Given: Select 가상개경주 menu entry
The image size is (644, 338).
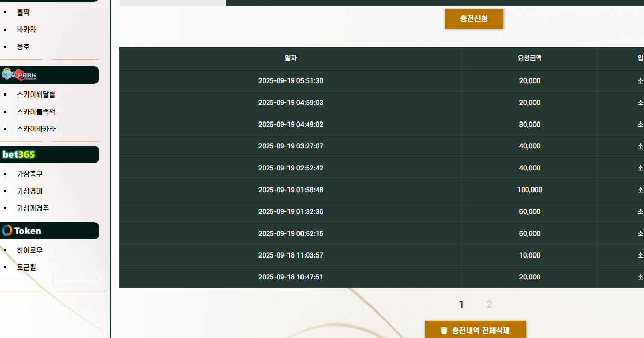Looking at the screenshot, I should pos(33,208).
